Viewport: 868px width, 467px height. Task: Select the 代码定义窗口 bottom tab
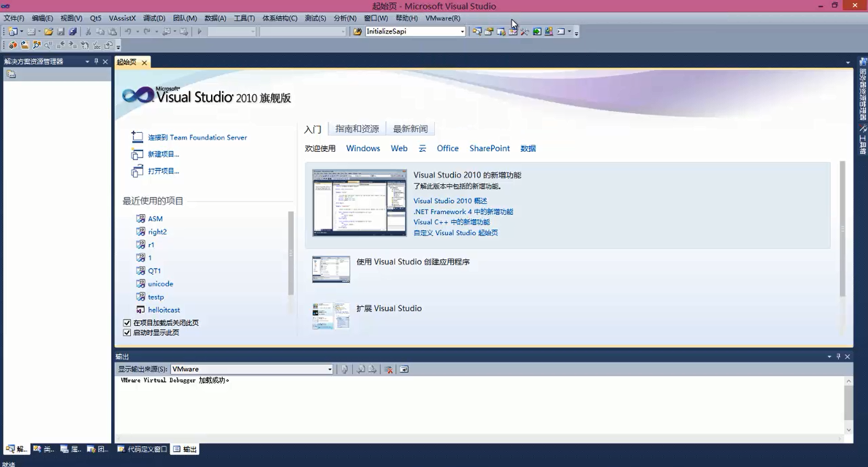(142, 449)
